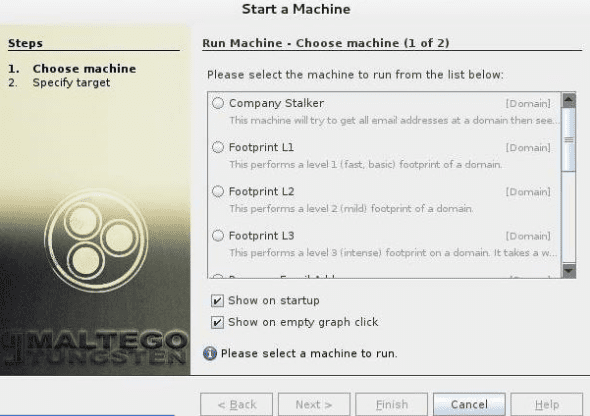Click the Footprint L3 machine name
The image size is (590, 416).
(x=262, y=236)
